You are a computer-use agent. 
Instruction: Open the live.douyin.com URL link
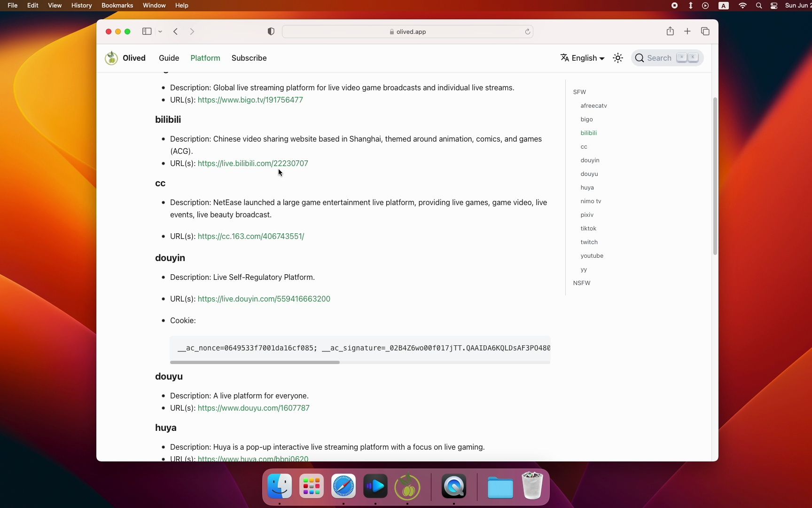pyautogui.click(x=264, y=299)
